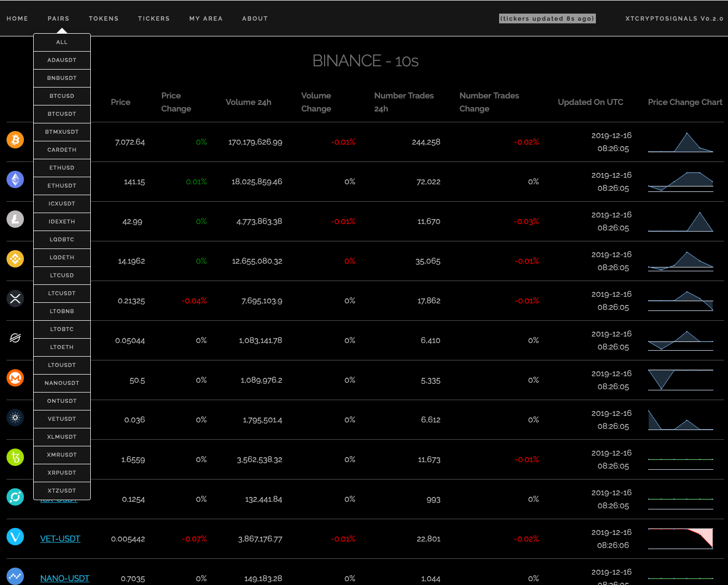This screenshot has width=728, height=585.
Task: Click the Ethereum coin icon
Action: point(15,179)
